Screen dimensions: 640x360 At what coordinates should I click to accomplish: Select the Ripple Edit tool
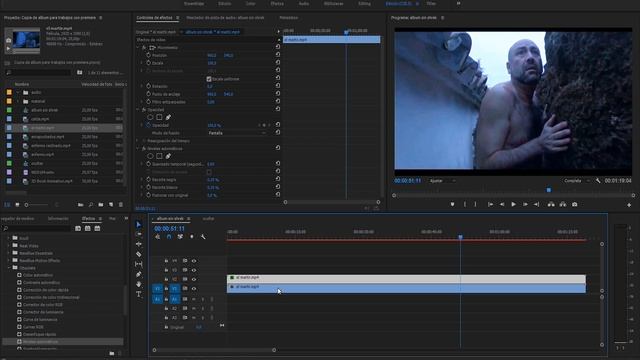click(138, 244)
